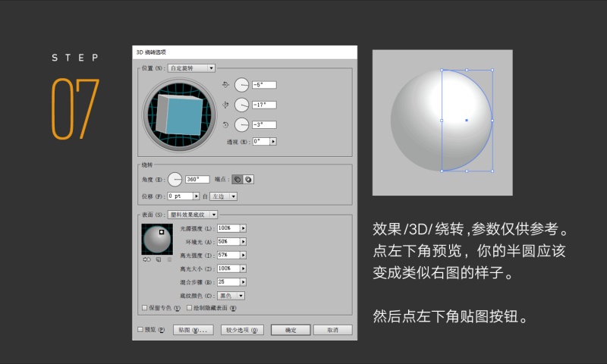
Task: Open the 高光强度 arrow popup
Action: pos(243,256)
